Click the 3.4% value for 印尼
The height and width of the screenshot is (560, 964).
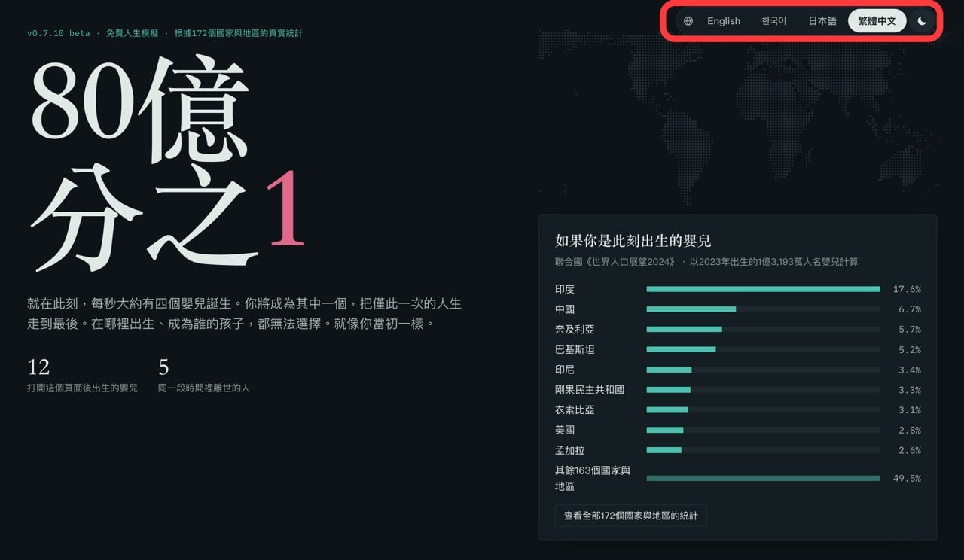pyautogui.click(x=910, y=370)
